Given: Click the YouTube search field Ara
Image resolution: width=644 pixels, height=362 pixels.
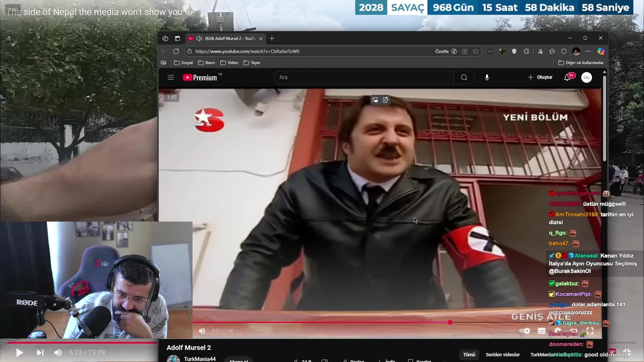Looking at the screenshot, I should [x=364, y=77].
